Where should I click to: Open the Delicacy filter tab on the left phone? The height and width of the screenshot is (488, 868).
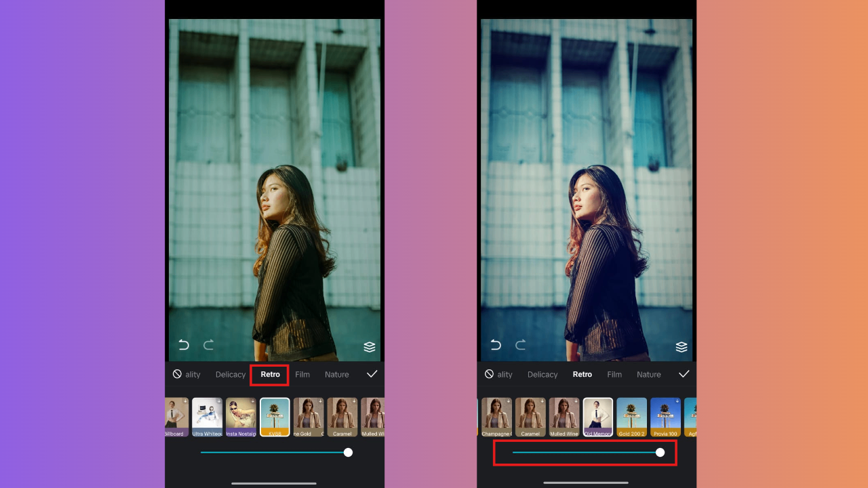(x=231, y=375)
